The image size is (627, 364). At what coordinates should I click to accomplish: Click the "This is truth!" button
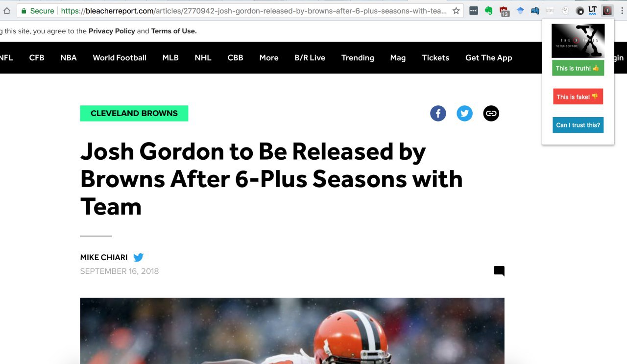pyautogui.click(x=578, y=68)
